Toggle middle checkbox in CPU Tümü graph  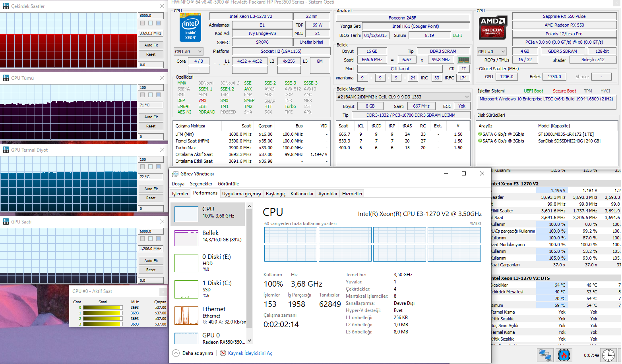click(x=151, y=95)
